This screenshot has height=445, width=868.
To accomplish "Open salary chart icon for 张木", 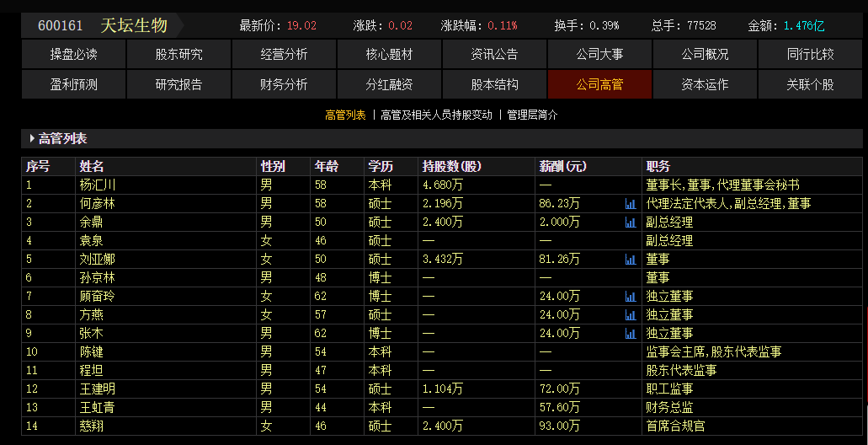I will pos(630,334).
